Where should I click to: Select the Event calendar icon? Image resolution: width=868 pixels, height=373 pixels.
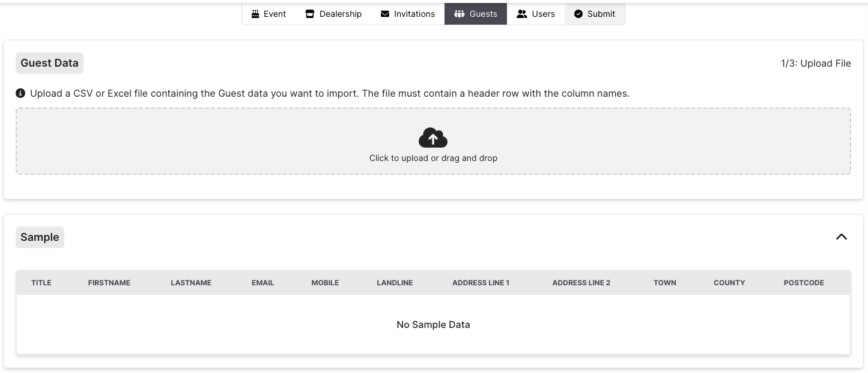click(x=255, y=13)
